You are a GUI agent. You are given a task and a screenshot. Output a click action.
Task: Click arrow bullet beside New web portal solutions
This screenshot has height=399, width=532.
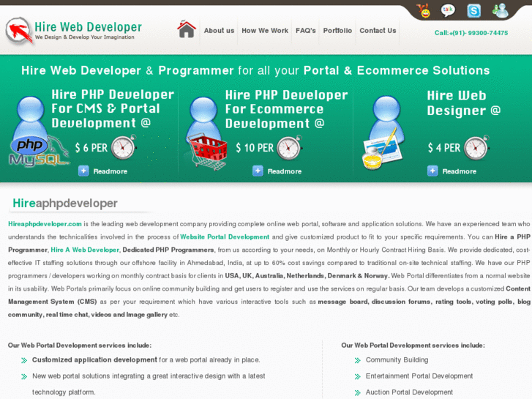[x=24, y=376]
